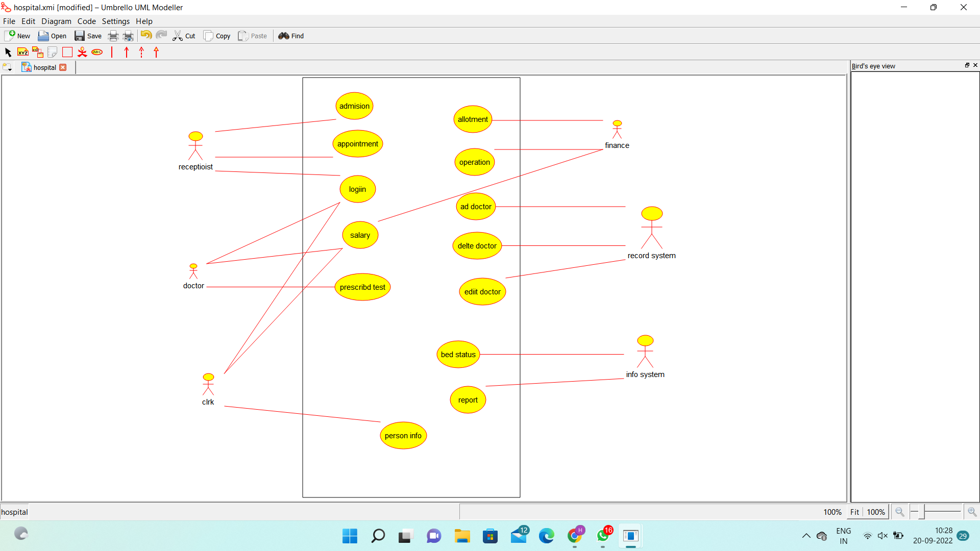Click the Print Preview icon
Image resolution: width=980 pixels, height=551 pixels.
click(x=128, y=36)
